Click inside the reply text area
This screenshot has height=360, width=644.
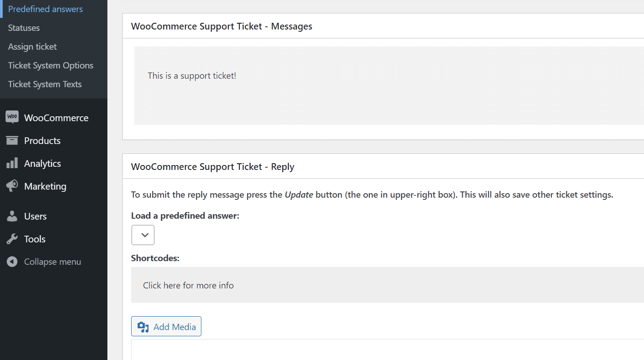[x=313, y=353]
